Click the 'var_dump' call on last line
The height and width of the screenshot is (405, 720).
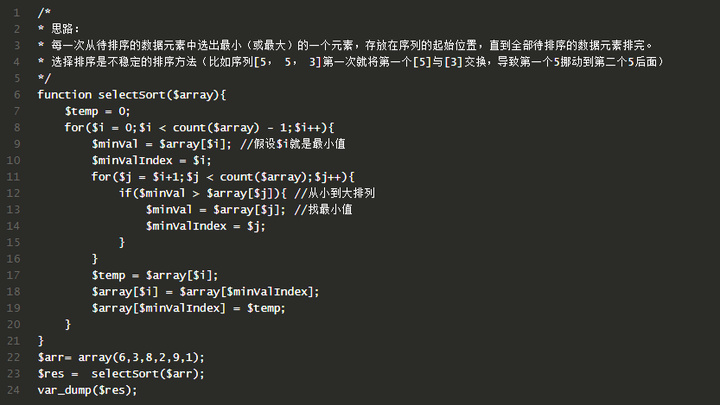click(x=64, y=390)
